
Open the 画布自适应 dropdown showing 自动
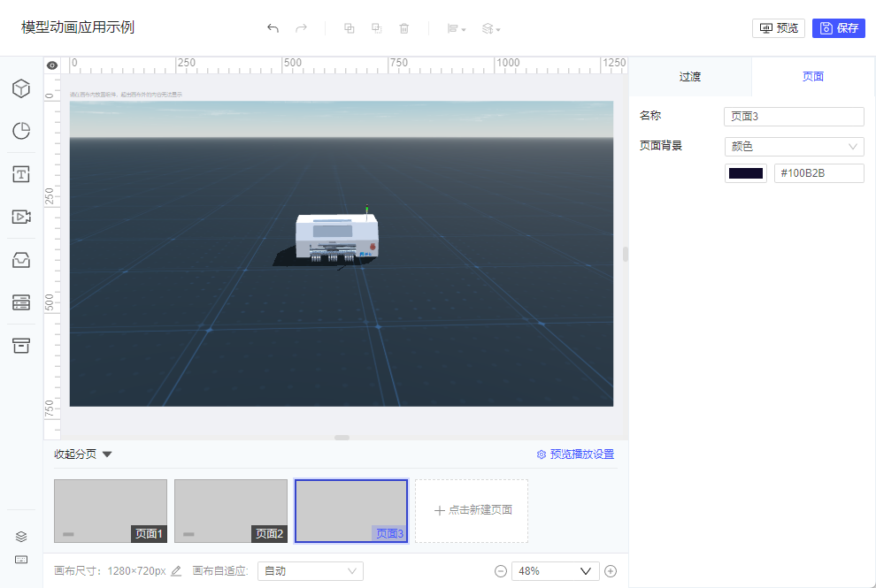click(310, 570)
